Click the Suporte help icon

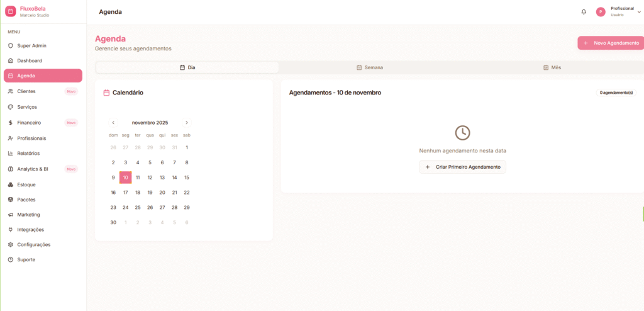click(11, 260)
